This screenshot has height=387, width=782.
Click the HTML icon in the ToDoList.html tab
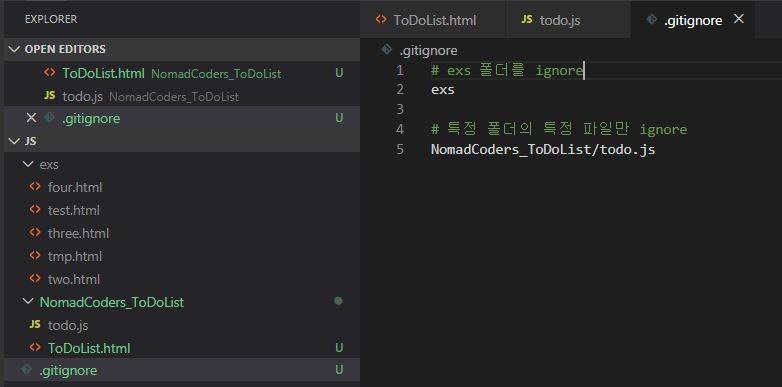(x=381, y=19)
